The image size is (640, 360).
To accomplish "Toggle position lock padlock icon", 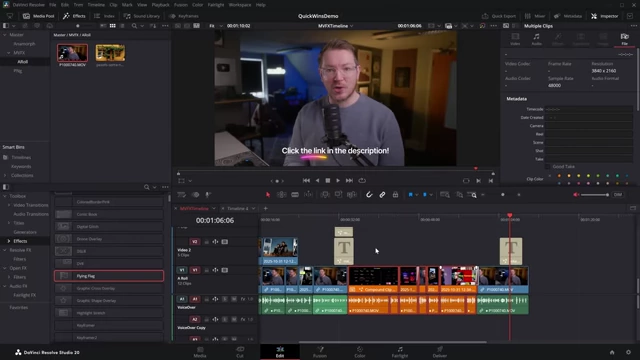I will [x=395, y=195].
